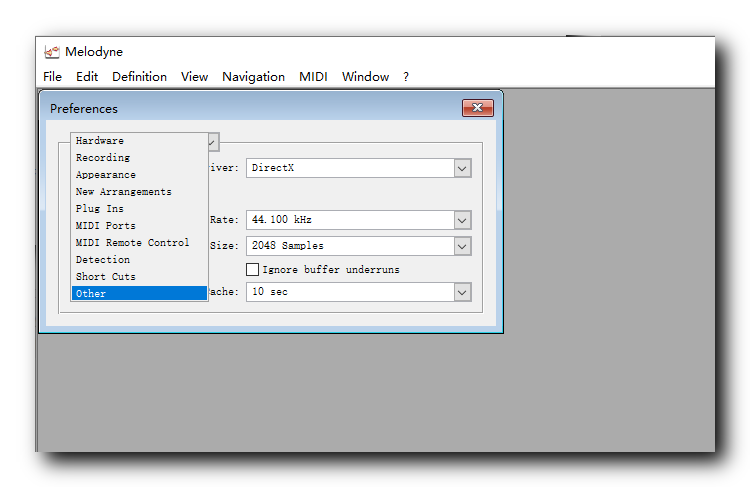Image resolution: width=750 pixels, height=487 pixels.
Task: Select Hardware in the preferences list
Action: point(139,141)
